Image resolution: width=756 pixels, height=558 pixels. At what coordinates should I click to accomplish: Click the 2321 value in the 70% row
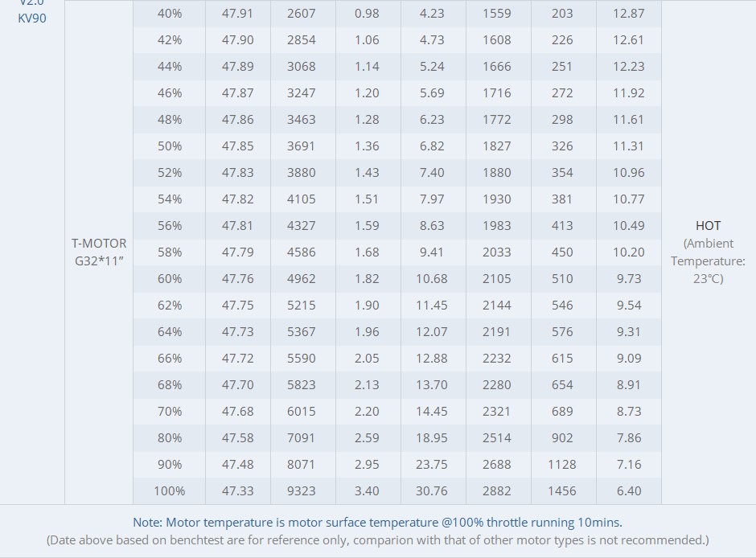[497, 411]
